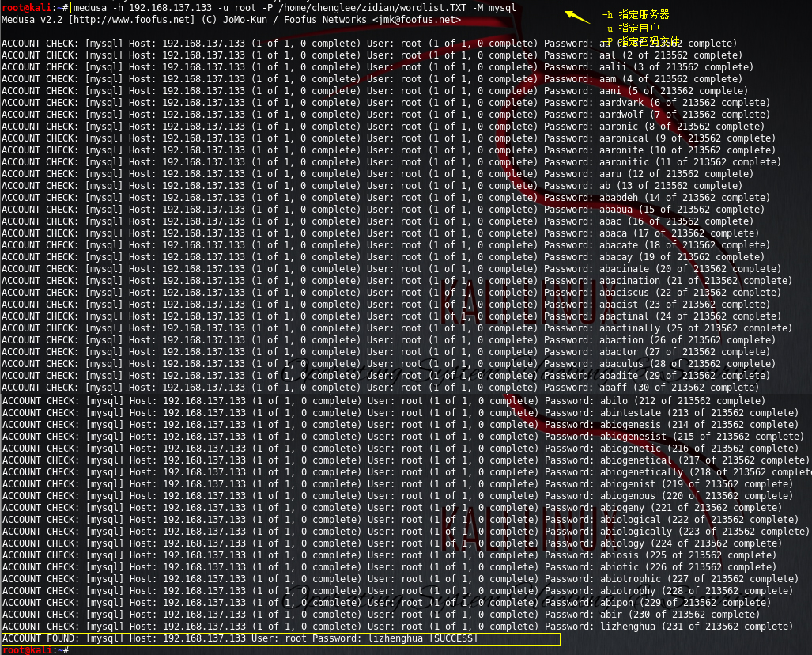
Task: Click the password 'abacist' check line
Action: tap(386, 305)
